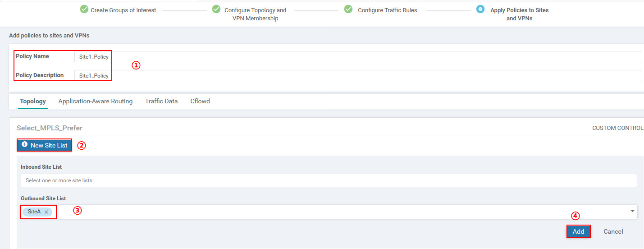Click into the Policy Name field
The width and height of the screenshot is (644, 249).
(358, 57)
